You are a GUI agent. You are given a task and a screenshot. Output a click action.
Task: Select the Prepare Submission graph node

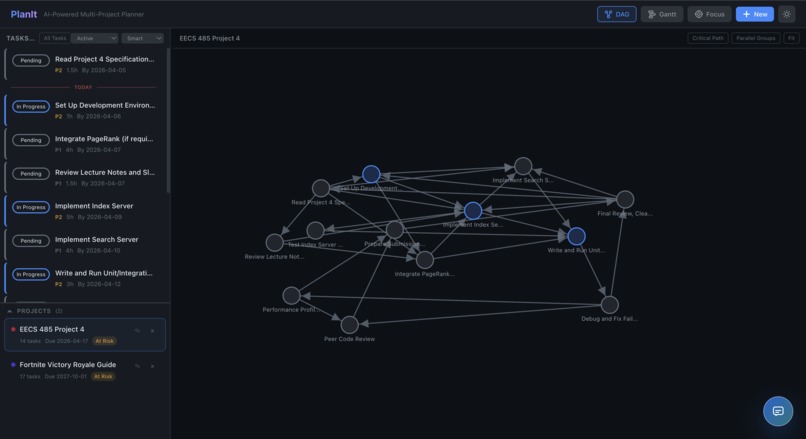click(395, 230)
